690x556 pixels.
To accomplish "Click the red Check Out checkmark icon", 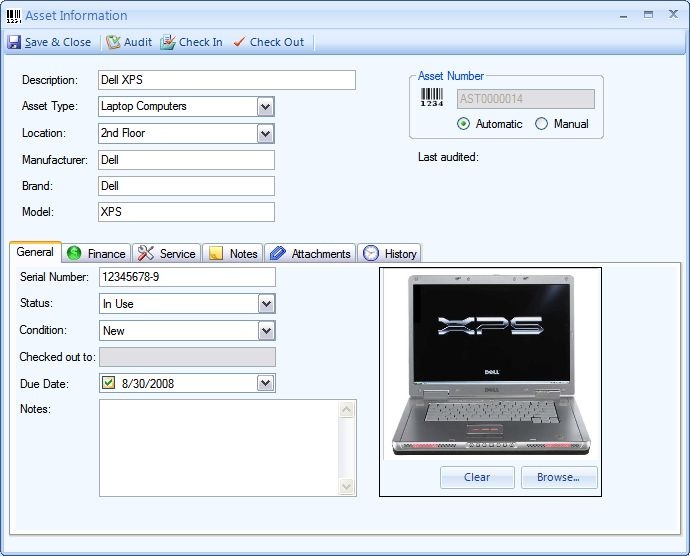I will [x=239, y=42].
